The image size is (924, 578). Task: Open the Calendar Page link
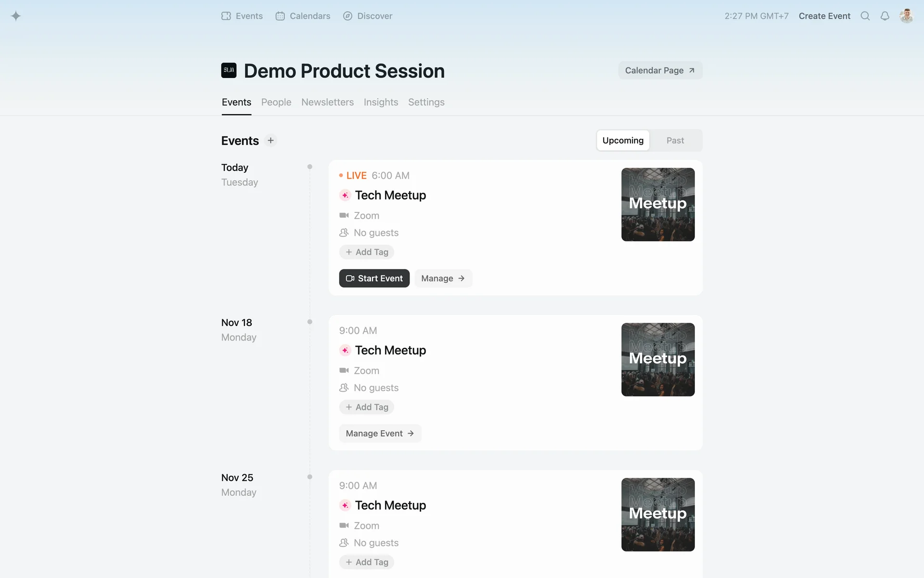pyautogui.click(x=660, y=70)
